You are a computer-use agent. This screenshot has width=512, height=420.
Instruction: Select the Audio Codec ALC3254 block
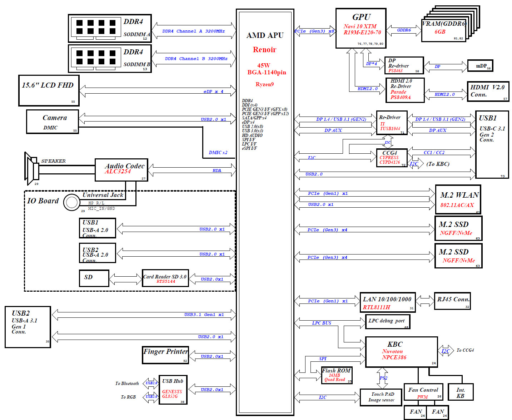121,170
